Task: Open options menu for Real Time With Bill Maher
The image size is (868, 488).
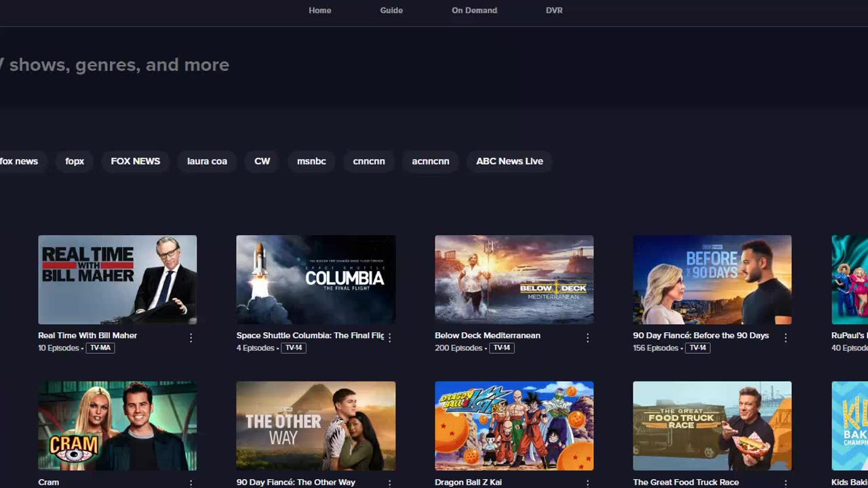Action: click(191, 338)
